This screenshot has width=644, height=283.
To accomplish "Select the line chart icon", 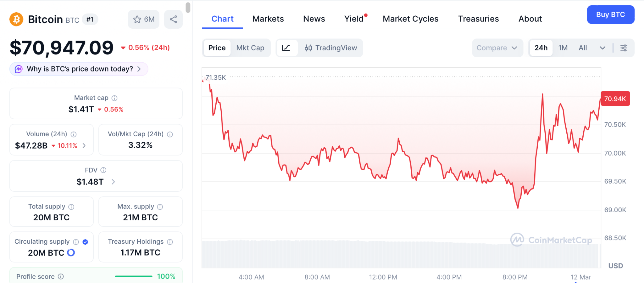I will pos(286,48).
